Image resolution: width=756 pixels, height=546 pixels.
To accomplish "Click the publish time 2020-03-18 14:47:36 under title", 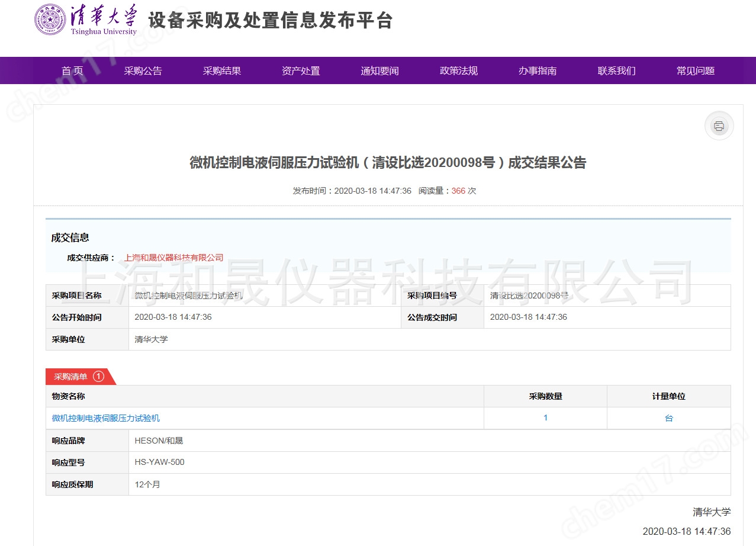I will 373,191.
